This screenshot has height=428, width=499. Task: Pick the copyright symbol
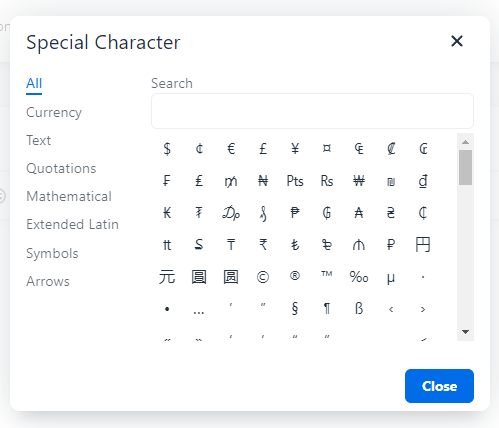[263, 277]
